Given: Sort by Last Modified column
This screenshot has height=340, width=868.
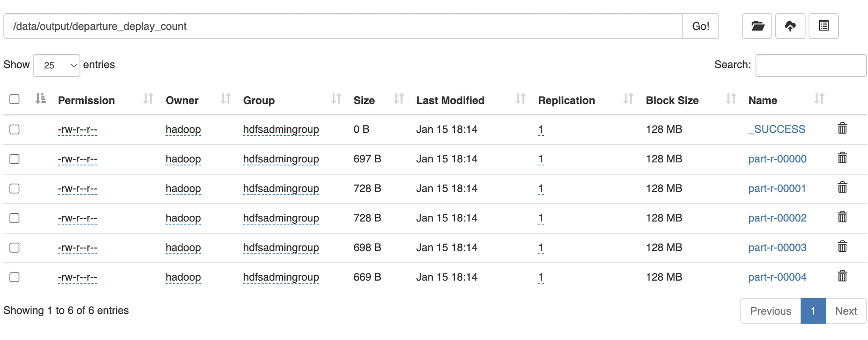Looking at the screenshot, I should pos(520,99).
